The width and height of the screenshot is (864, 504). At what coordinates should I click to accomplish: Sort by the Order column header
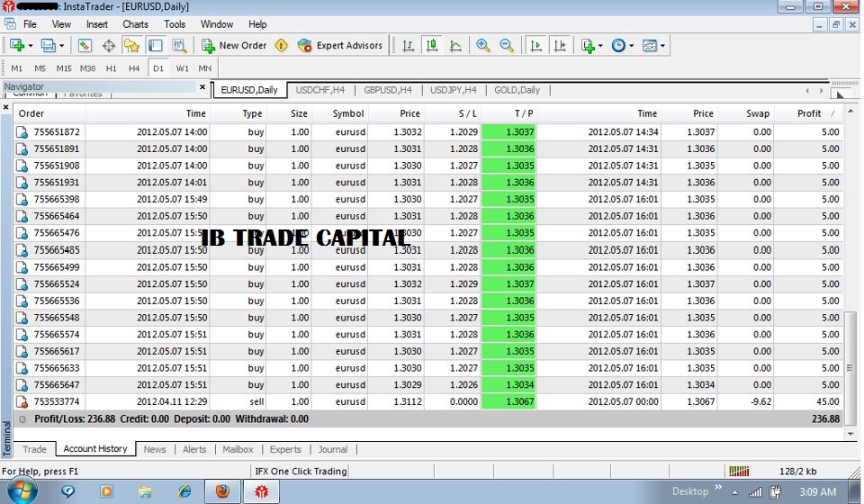(49, 113)
